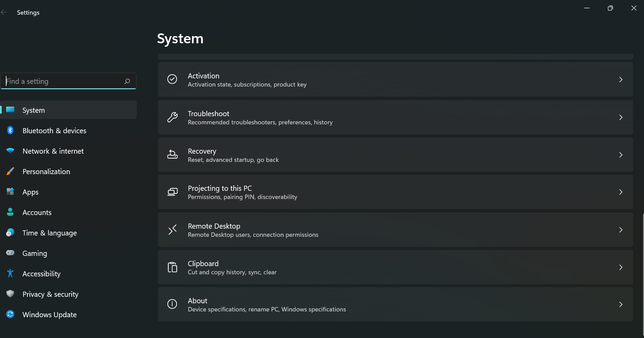Click the Remote Desktop icon

[x=172, y=230]
